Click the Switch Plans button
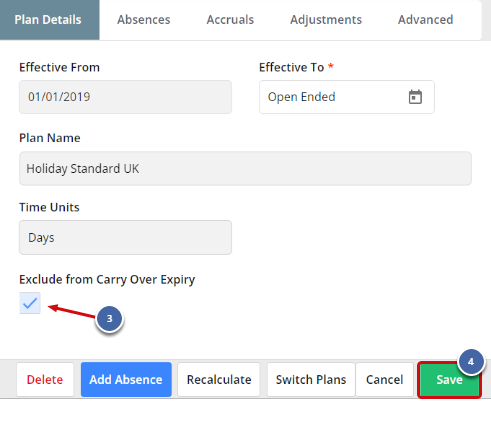 (x=311, y=380)
